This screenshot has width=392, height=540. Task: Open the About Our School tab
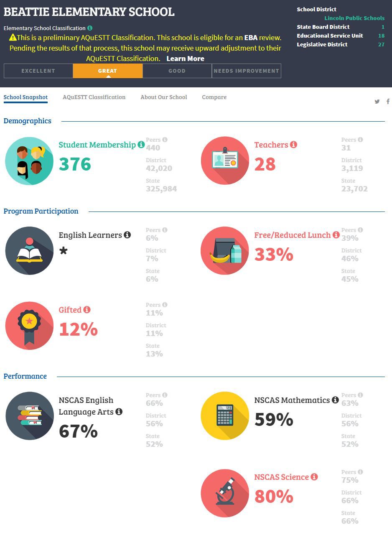(x=164, y=97)
